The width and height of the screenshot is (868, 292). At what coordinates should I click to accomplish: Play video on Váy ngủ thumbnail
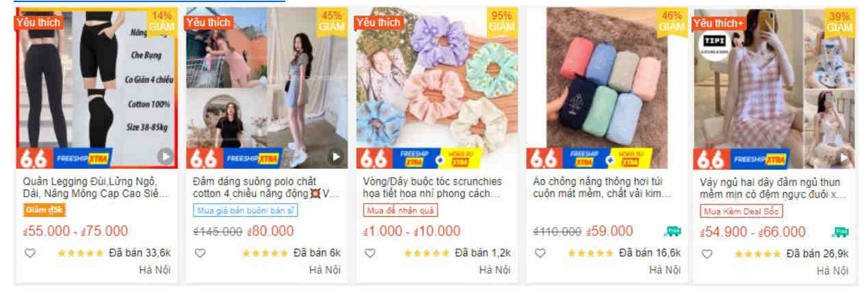coord(844,157)
